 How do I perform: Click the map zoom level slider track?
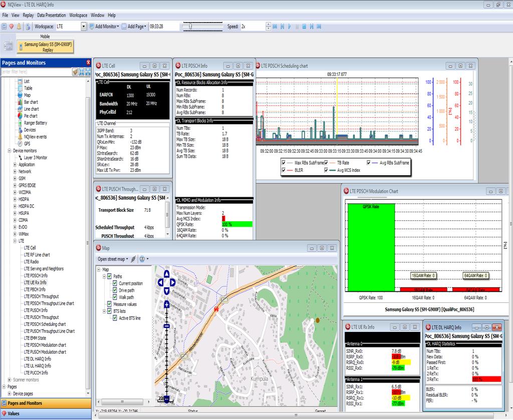[x=166, y=353]
